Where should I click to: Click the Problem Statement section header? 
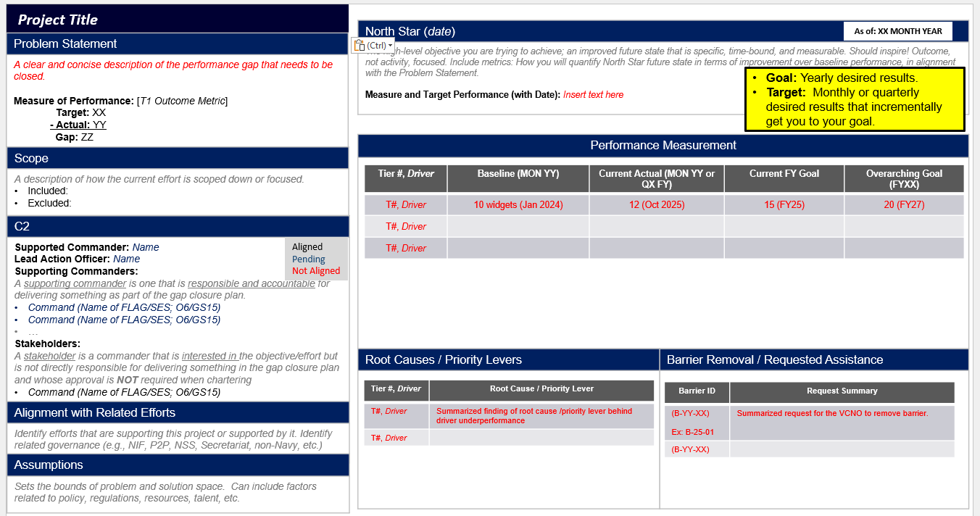178,43
